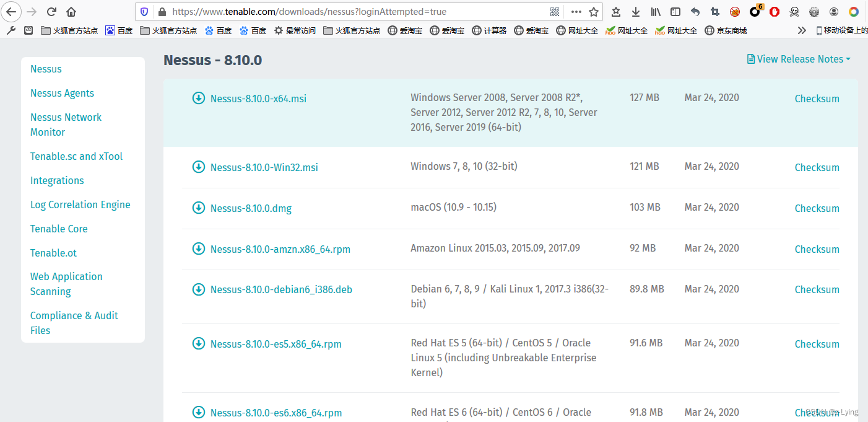
Task: Open Nessus Agents in the sidebar
Action: pos(62,93)
